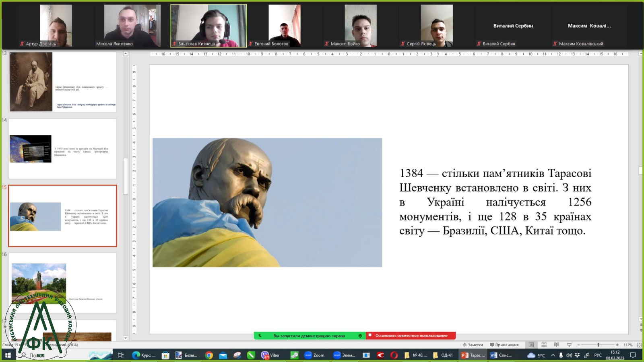This screenshot has width=644, height=362.
Task: Select Максим Бойко's video tile
Action: [361, 26]
